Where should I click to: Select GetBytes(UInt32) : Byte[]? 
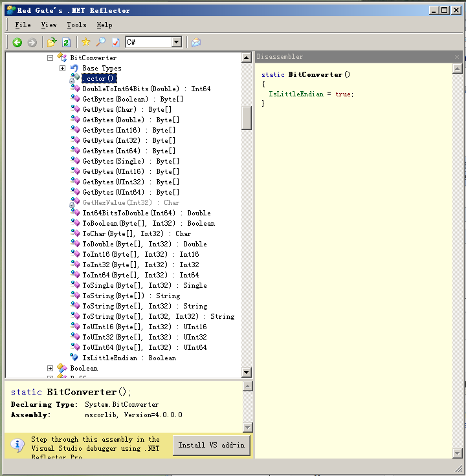pyautogui.click(x=131, y=182)
